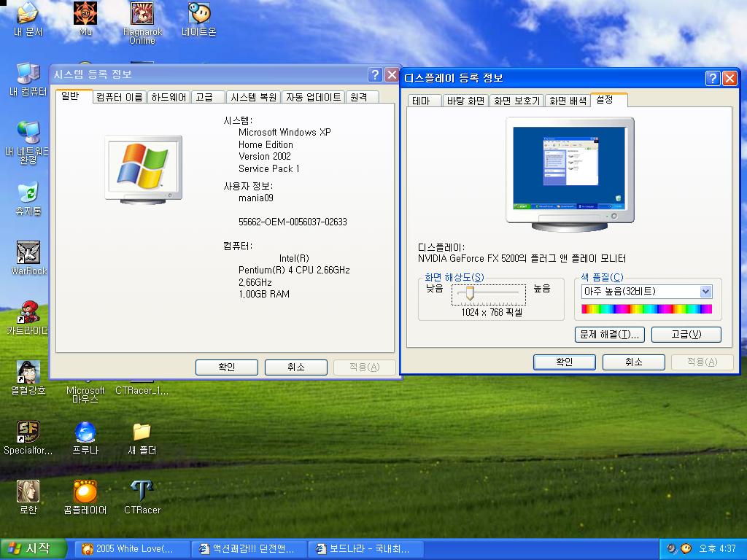747x560 pixels.
Task: Click the monitor preview image in display settings
Action: [570, 174]
